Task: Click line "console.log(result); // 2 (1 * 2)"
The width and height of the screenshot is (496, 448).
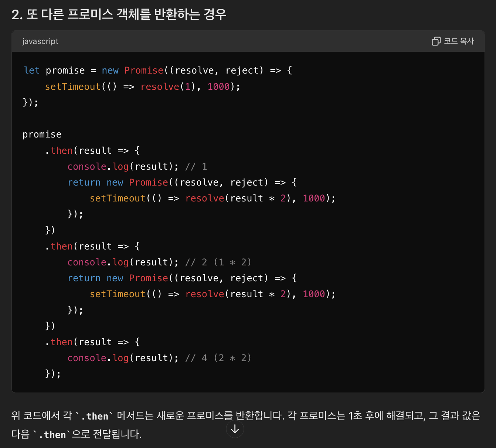Action: (159, 262)
